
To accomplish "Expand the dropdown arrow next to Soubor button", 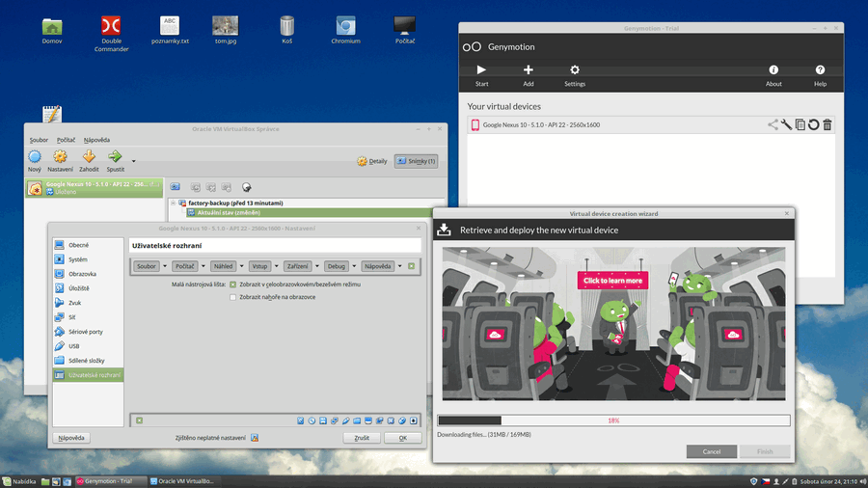I will pyautogui.click(x=165, y=266).
